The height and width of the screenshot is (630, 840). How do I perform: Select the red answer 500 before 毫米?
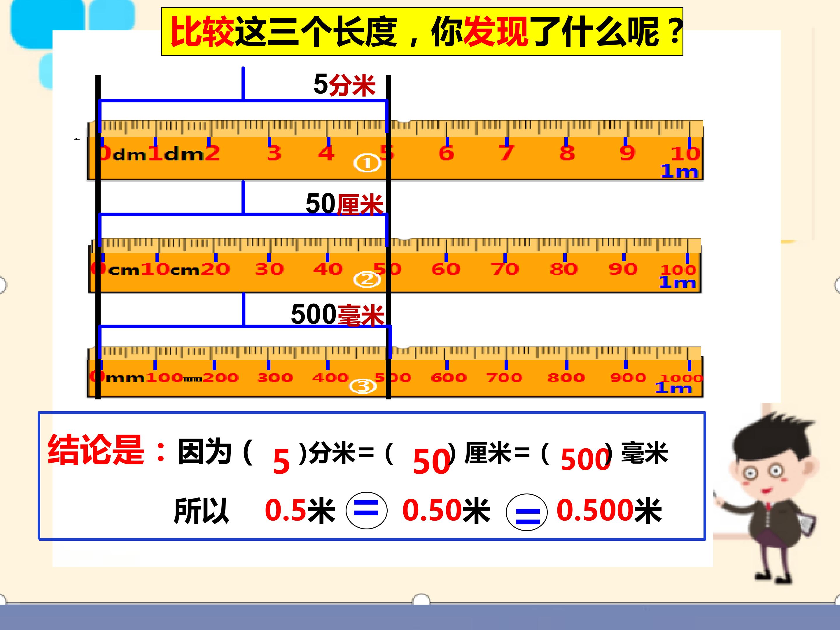(586, 459)
